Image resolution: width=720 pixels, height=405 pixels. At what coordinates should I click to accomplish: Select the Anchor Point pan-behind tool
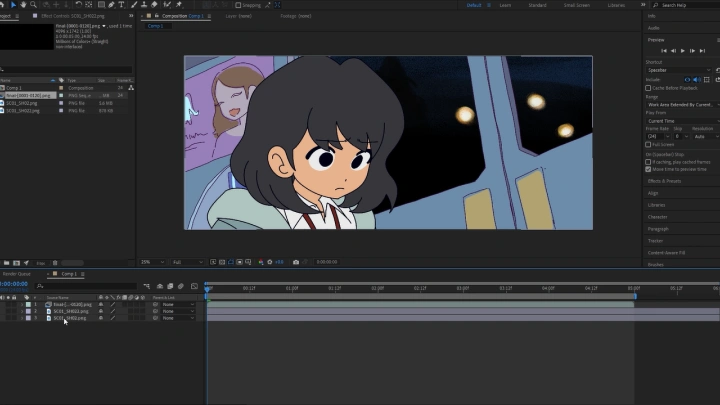coord(89,5)
